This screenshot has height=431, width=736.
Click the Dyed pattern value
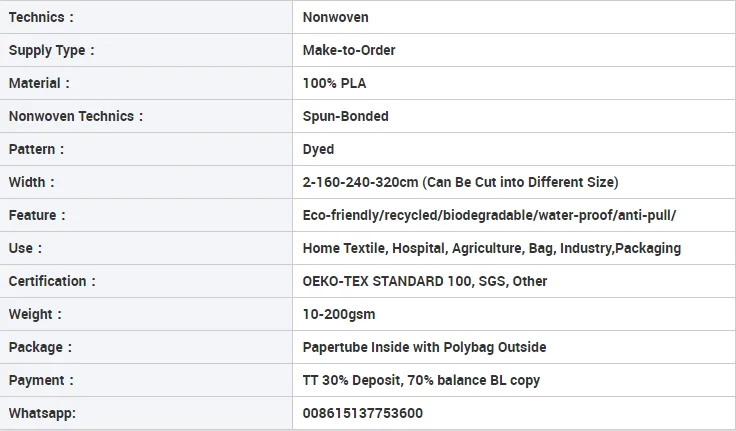[318, 149]
